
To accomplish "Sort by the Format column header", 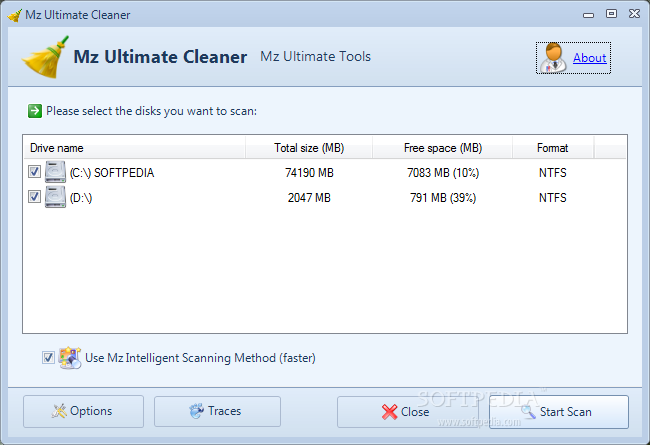I will coord(553,148).
